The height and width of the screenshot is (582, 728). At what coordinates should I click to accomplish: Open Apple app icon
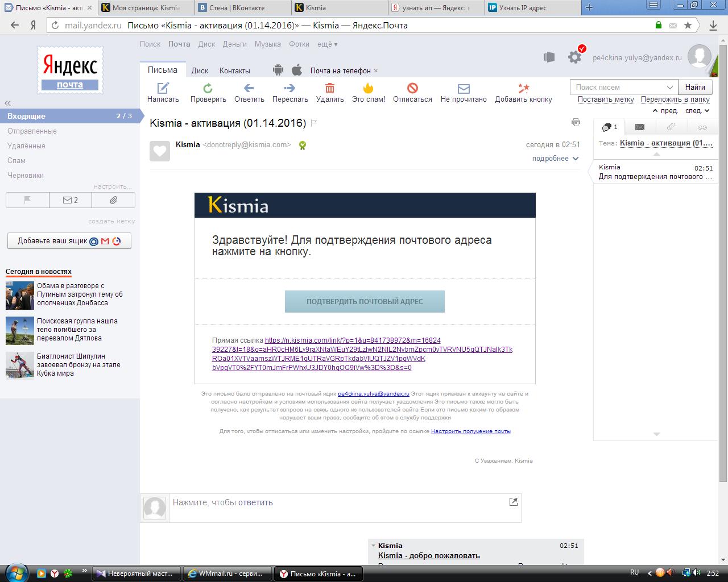(x=296, y=70)
